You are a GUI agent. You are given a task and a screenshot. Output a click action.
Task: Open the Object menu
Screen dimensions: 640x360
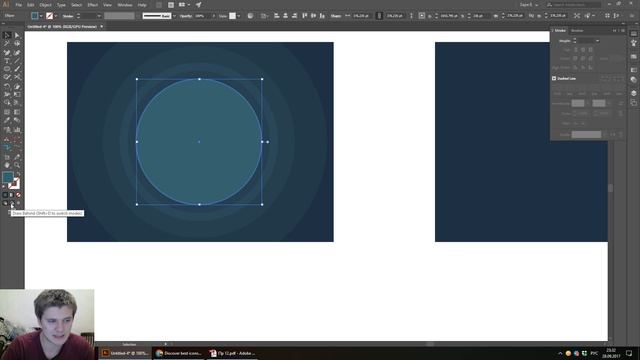45,5
